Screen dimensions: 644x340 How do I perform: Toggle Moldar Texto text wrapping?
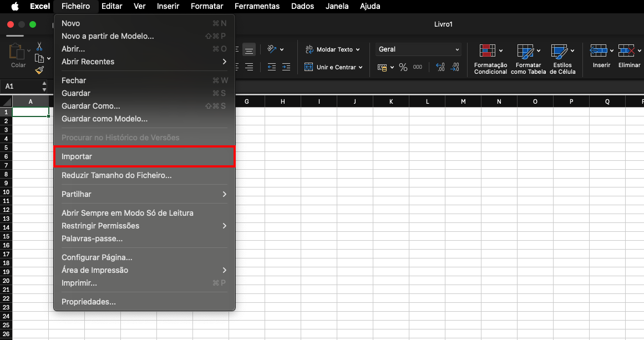(x=332, y=49)
